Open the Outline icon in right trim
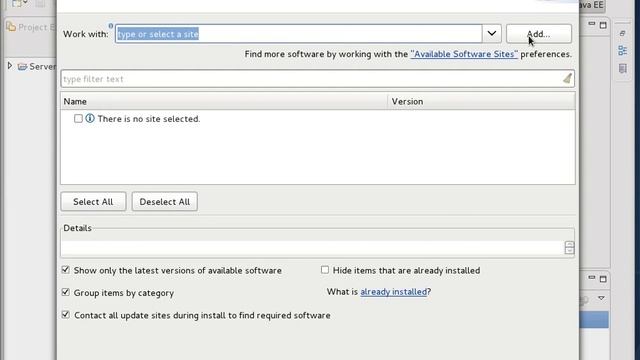640x360 pixels. [622, 51]
